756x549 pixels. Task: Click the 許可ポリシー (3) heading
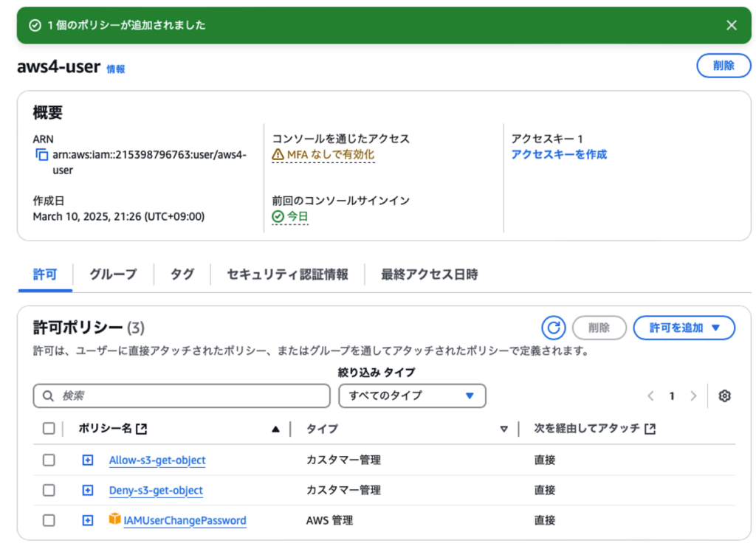[x=89, y=328]
